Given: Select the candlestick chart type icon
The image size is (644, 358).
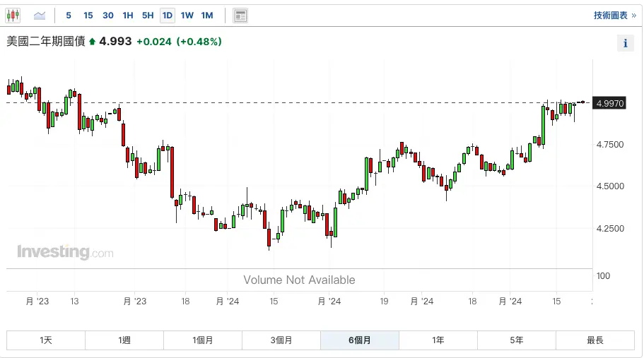Looking at the screenshot, I should [x=13, y=15].
